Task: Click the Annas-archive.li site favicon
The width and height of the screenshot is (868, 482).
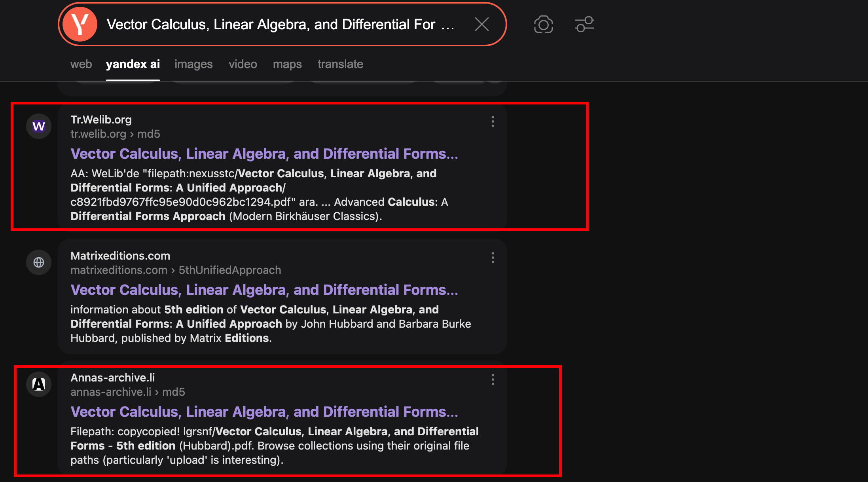Action: 39,384
